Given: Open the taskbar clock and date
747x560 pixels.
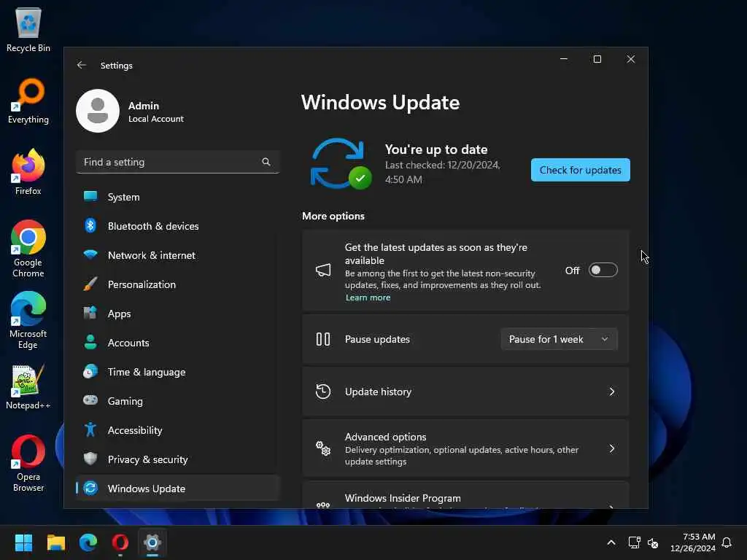Looking at the screenshot, I should pyautogui.click(x=693, y=542).
